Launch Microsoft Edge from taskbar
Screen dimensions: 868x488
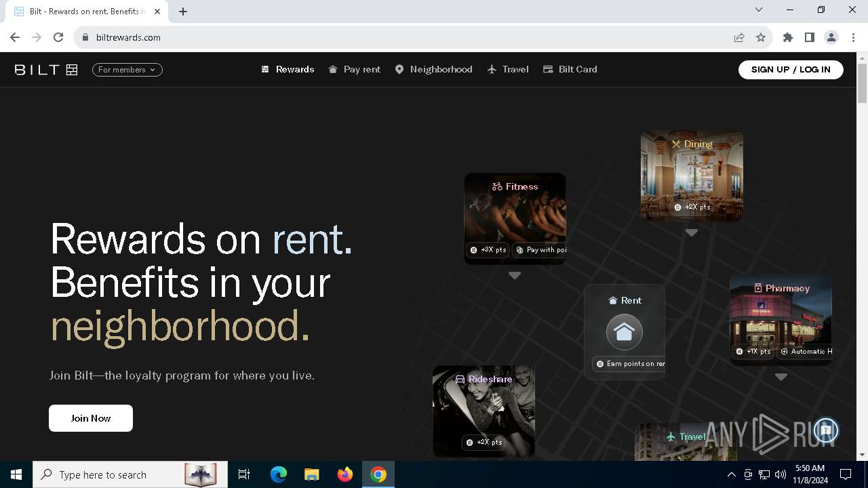coord(279,474)
